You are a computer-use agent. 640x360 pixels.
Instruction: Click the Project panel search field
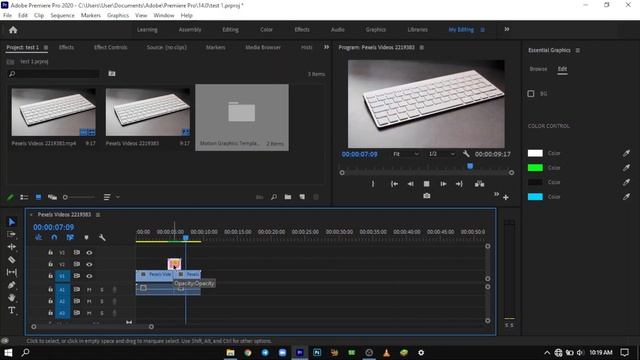[x=53, y=74]
